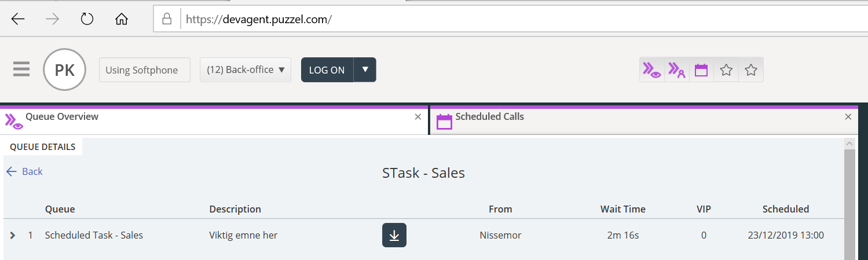Go Back to queue list
Screen dimensions: 868x260
[x=24, y=171]
